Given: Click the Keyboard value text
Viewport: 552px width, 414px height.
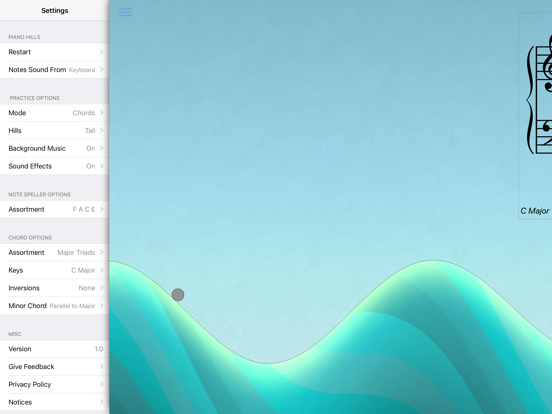Looking at the screenshot, I should 82,70.
